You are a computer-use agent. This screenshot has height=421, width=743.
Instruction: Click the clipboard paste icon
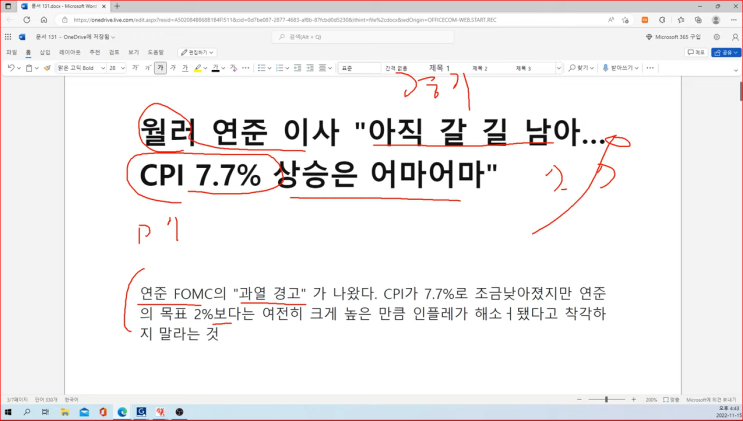(29, 68)
